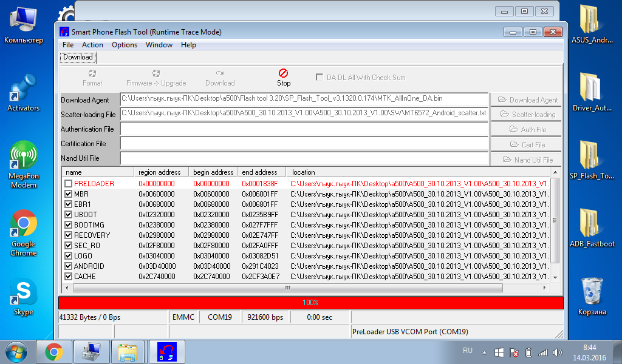
Task: Open the File menu
Action: click(68, 45)
